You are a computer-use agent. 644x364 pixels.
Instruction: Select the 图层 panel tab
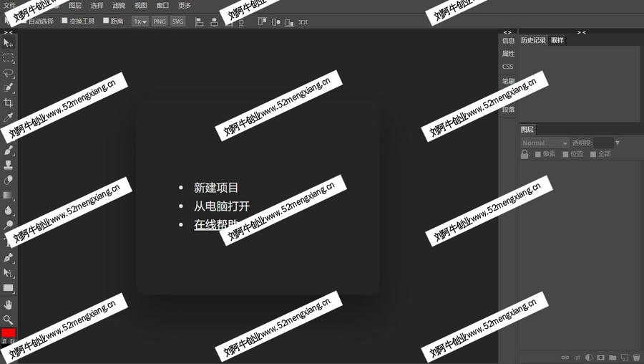pos(527,130)
